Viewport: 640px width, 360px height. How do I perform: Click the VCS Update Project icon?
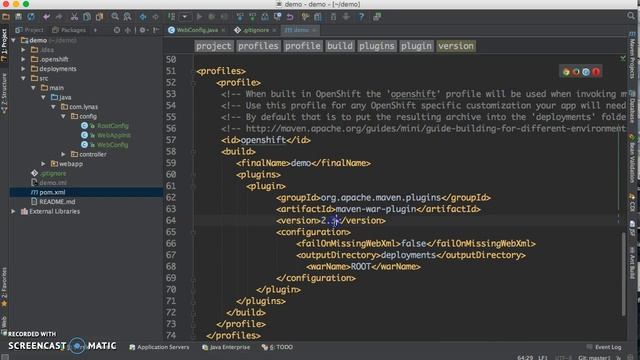[x=240, y=17]
